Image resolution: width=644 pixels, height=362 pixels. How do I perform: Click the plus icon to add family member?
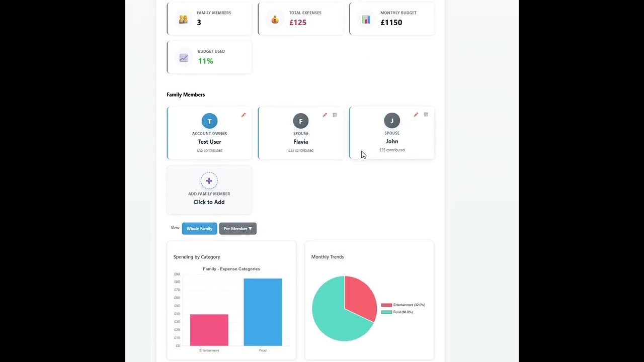pos(209,180)
